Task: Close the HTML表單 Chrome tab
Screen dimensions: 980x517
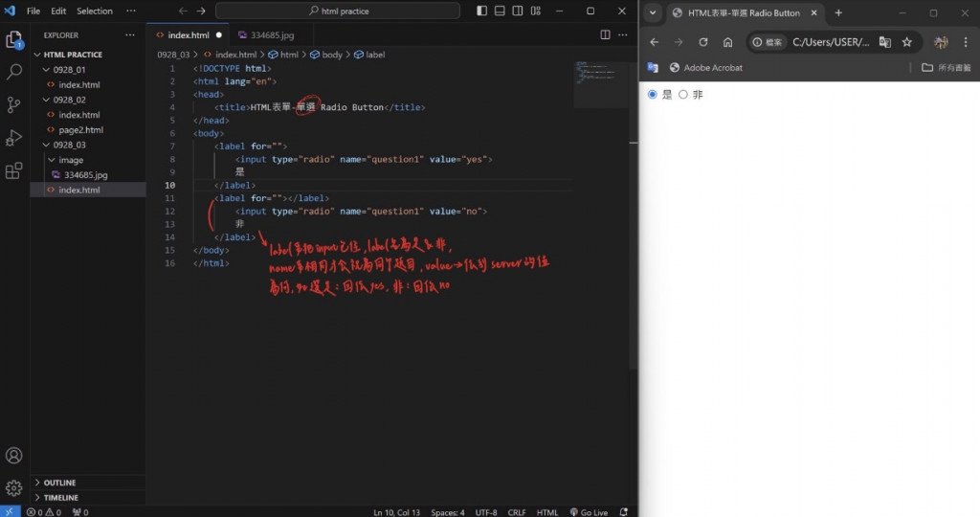Action: (x=813, y=12)
